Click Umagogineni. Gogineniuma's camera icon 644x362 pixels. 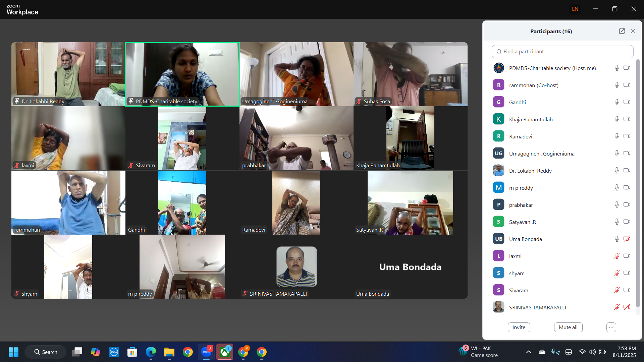coord(627,154)
